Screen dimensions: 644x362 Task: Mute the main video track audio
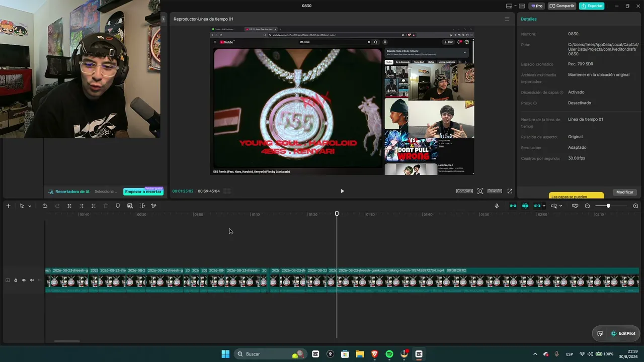click(x=32, y=280)
